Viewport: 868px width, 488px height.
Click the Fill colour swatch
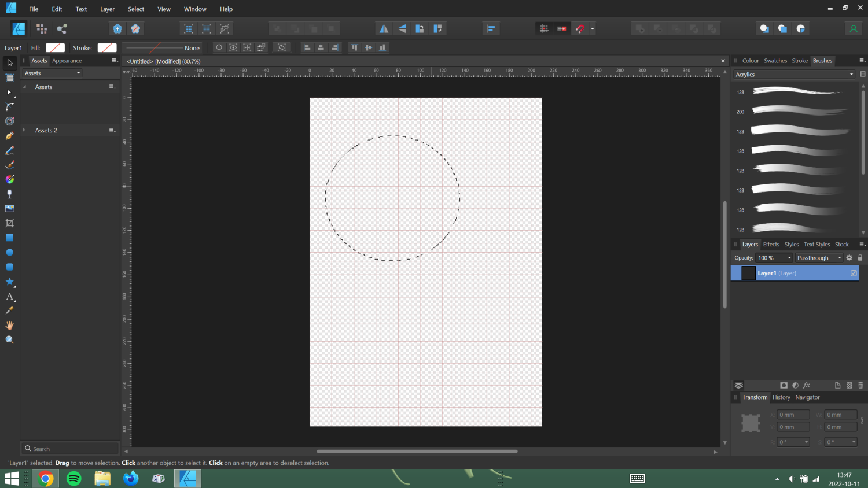pyautogui.click(x=55, y=48)
